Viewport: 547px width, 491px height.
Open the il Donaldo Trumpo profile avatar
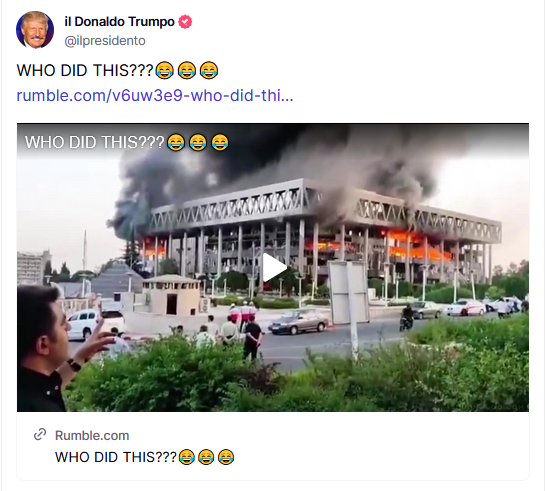coord(35,30)
